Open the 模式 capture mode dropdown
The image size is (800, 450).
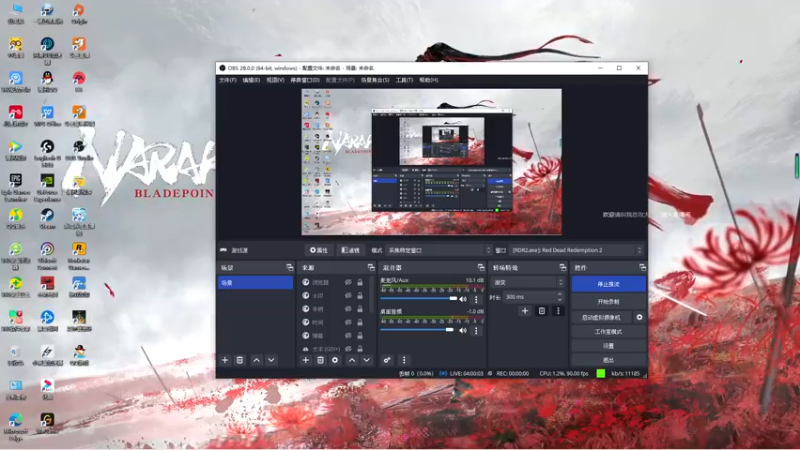tap(439, 251)
